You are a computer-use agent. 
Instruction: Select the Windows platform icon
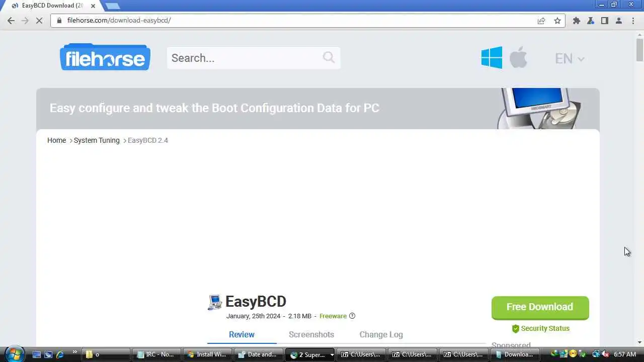(x=492, y=58)
